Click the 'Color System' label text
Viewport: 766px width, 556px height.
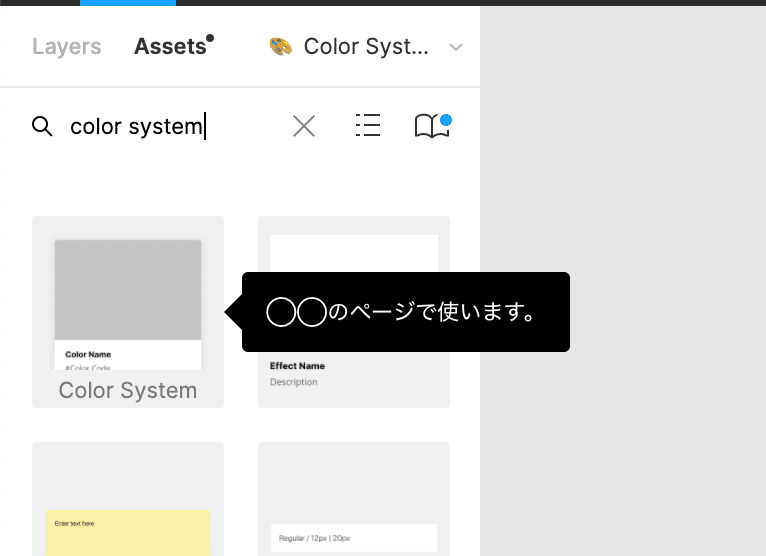click(x=128, y=390)
